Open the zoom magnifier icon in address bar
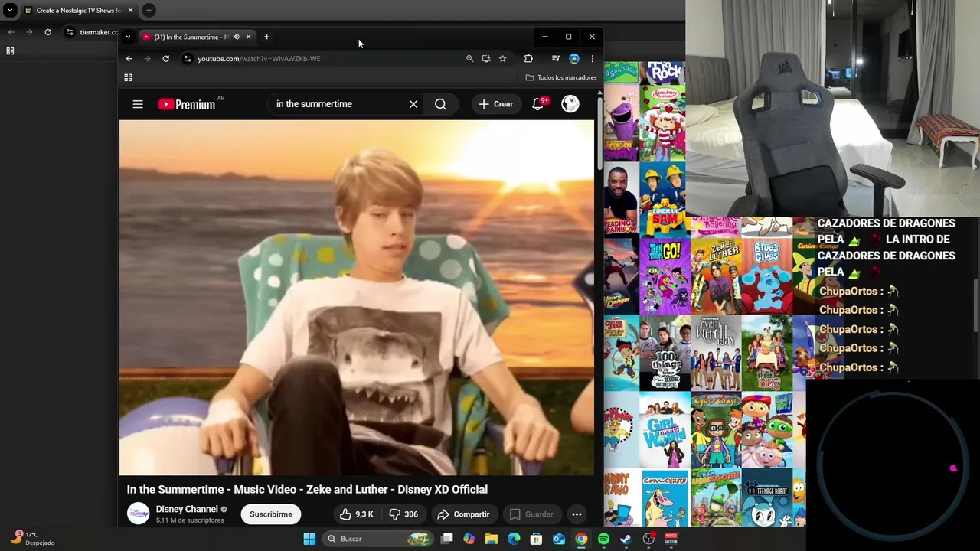The width and height of the screenshot is (980, 551). (x=470, y=58)
